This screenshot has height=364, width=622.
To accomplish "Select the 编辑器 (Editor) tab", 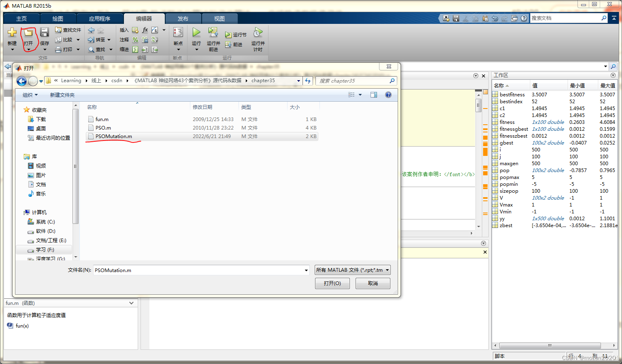I will [x=144, y=19].
